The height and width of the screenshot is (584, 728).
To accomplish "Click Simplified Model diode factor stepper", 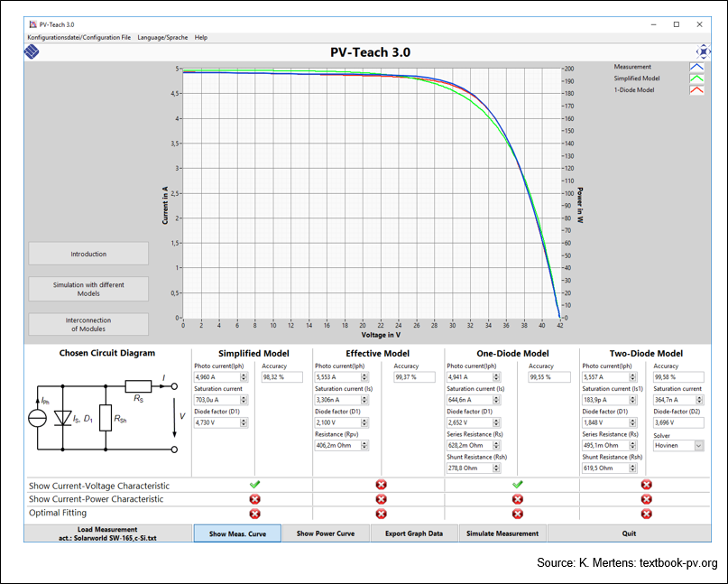I will point(244,422).
